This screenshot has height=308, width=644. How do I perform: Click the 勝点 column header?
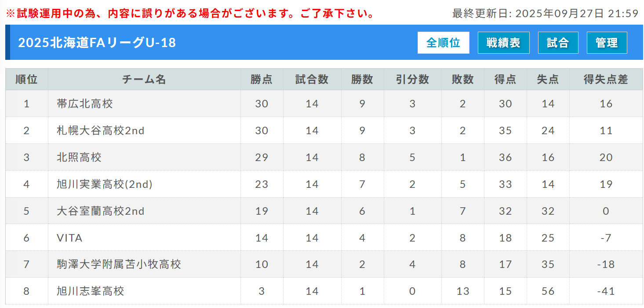[262, 80]
